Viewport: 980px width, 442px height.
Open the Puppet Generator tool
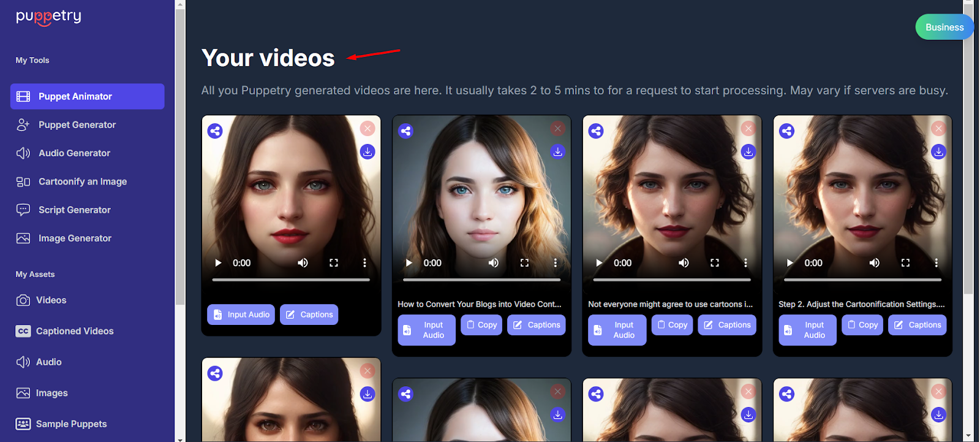pyautogui.click(x=77, y=124)
